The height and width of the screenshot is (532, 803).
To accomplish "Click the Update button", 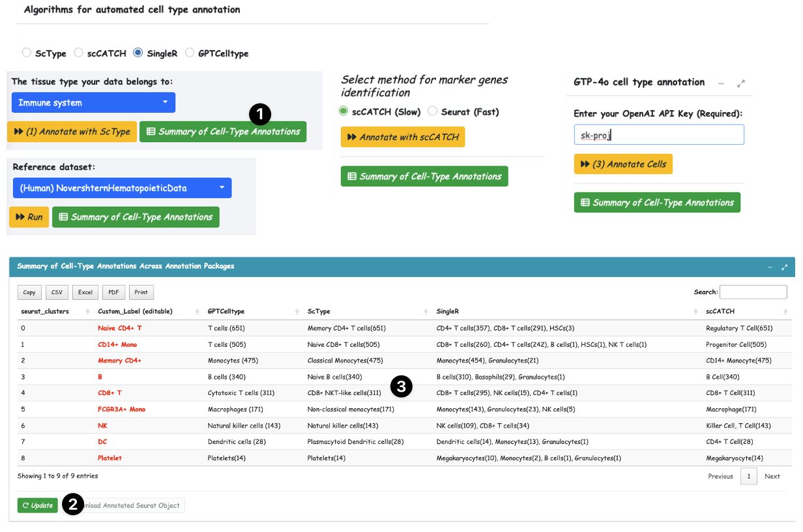I will (x=37, y=505).
